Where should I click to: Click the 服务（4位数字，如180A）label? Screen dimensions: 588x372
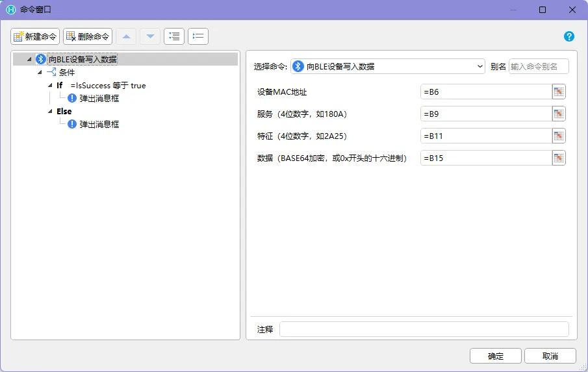(x=302, y=114)
